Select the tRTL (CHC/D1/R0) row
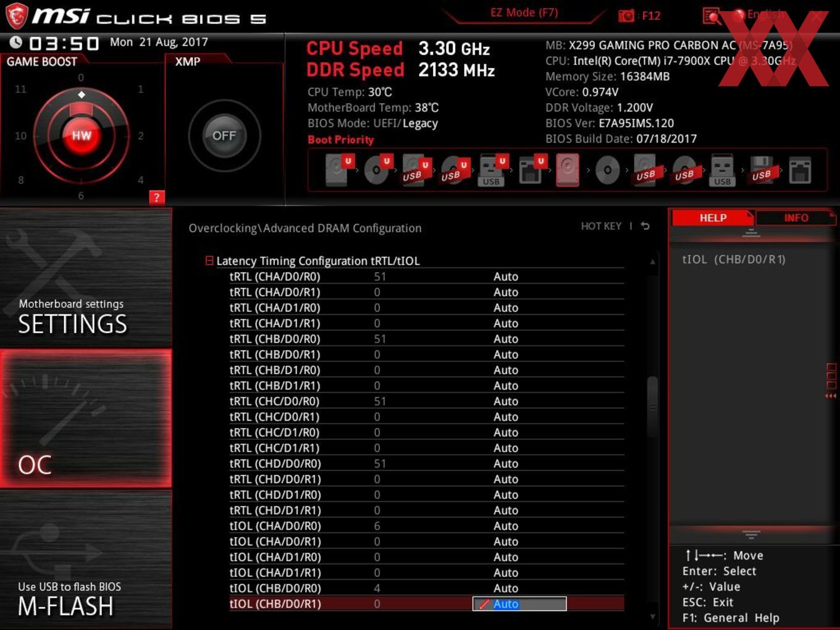Viewport: 840px width, 630px height. pos(426,432)
